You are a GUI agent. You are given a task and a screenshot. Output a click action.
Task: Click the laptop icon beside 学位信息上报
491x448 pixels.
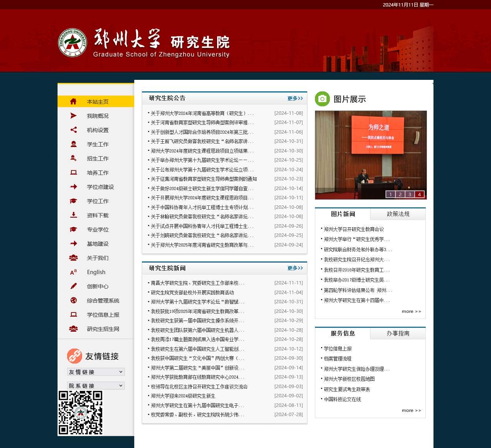(73, 314)
